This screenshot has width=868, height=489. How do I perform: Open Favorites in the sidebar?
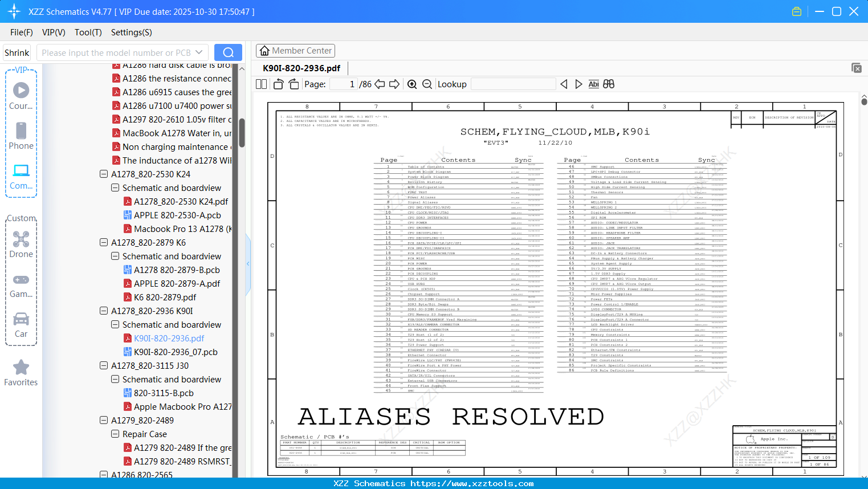point(21,373)
